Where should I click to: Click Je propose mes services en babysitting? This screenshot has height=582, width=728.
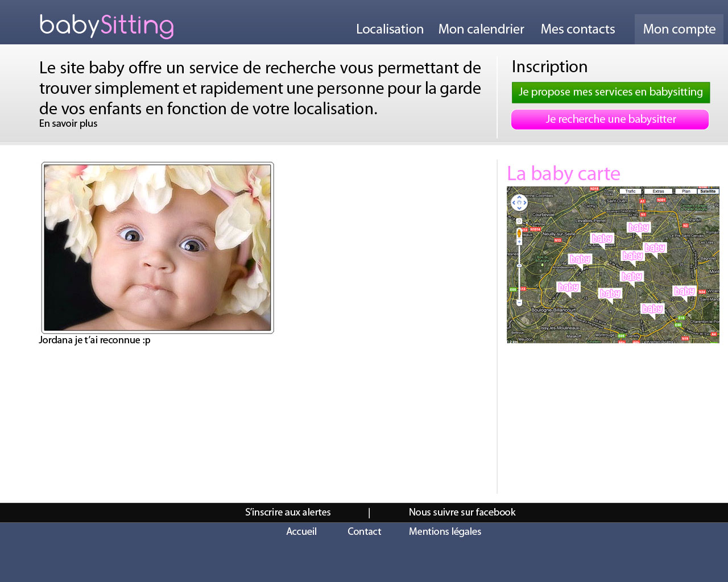tap(610, 92)
